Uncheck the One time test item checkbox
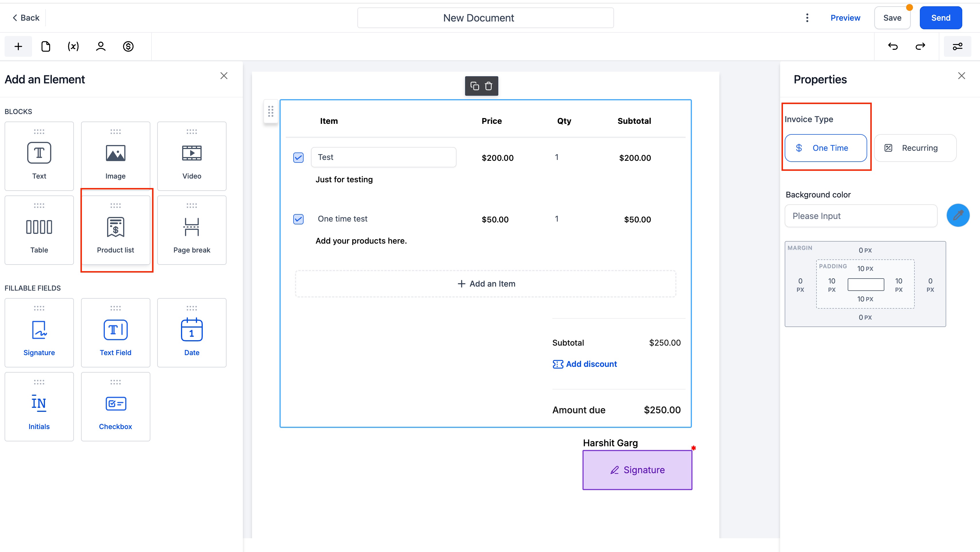Image resolution: width=980 pixels, height=552 pixels. (298, 219)
